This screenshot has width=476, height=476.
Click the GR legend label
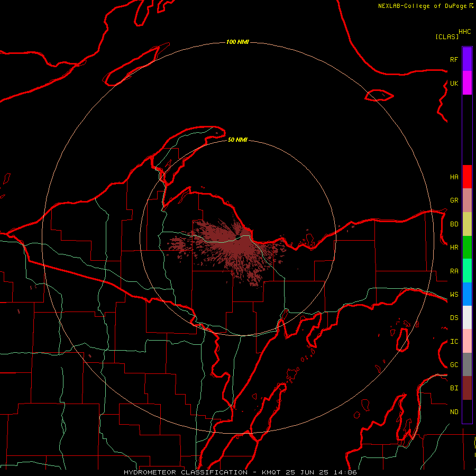pyautogui.click(x=454, y=200)
